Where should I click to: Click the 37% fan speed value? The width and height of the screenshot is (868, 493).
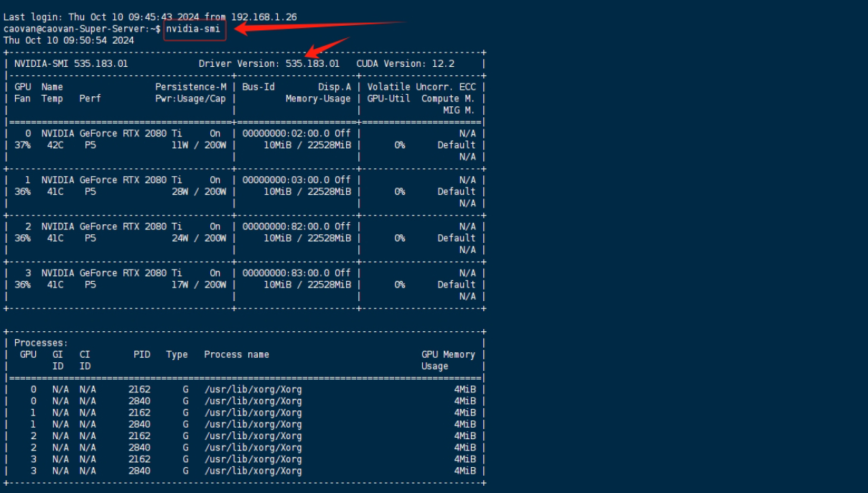[22, 145]
